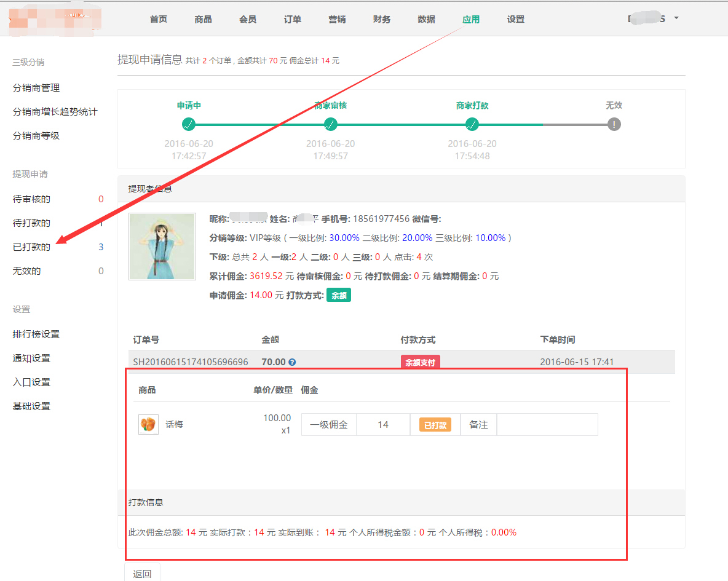Click the 余额支付 payment badge
Screen dimensions: 728x581
click(421, 362)
